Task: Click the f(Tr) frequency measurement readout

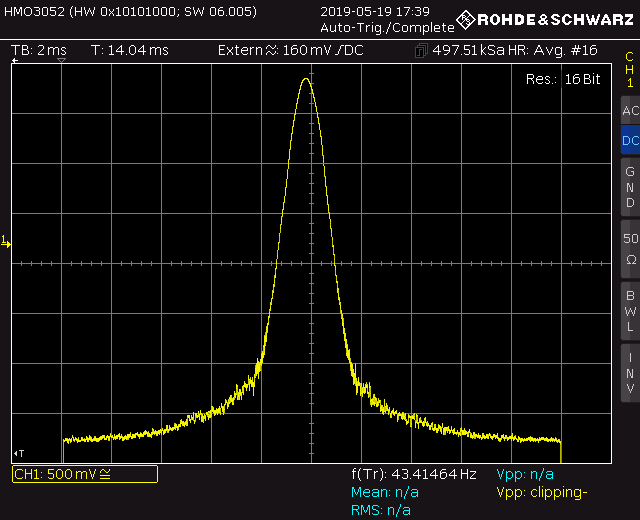Action: 413,474
